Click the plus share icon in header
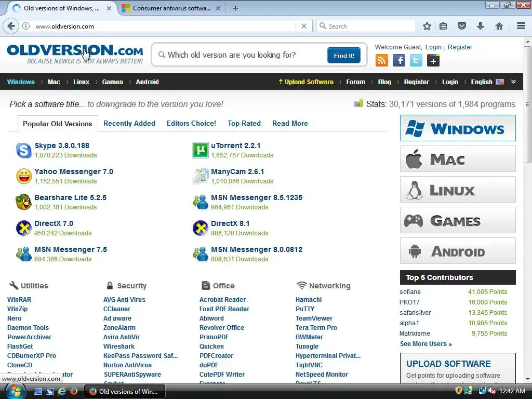The image size is (532, 399). 433,61
